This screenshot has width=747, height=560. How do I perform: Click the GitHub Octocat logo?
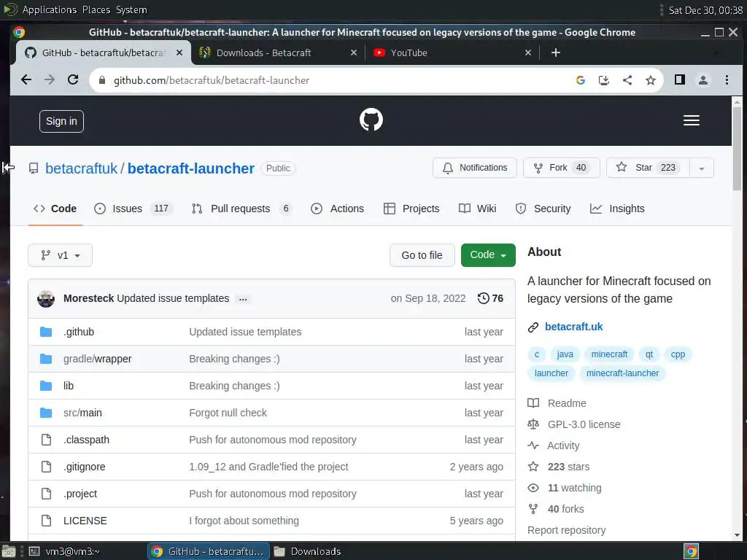tap(371, 120)
